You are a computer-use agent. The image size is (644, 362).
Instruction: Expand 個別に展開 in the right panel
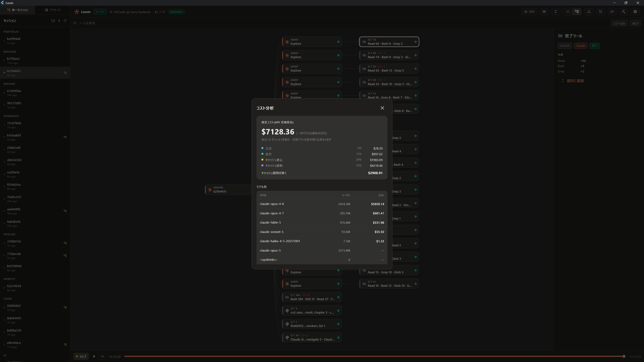point(573,81)
